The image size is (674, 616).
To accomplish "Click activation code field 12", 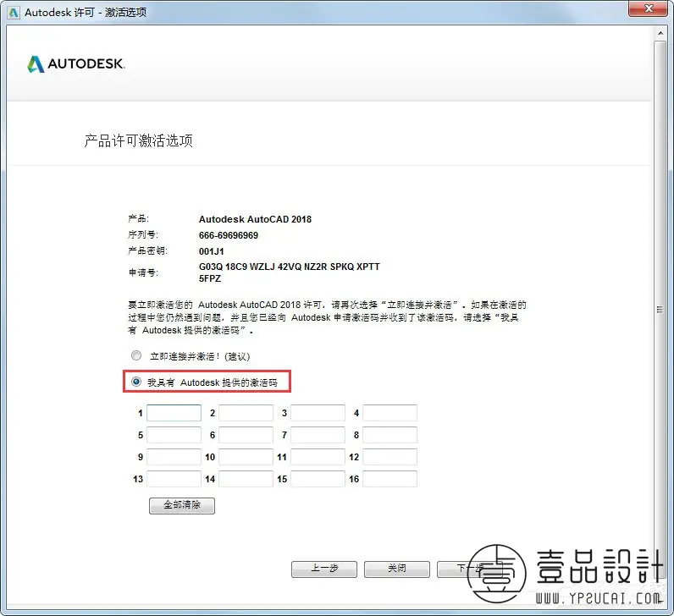I will pos(389,457).
